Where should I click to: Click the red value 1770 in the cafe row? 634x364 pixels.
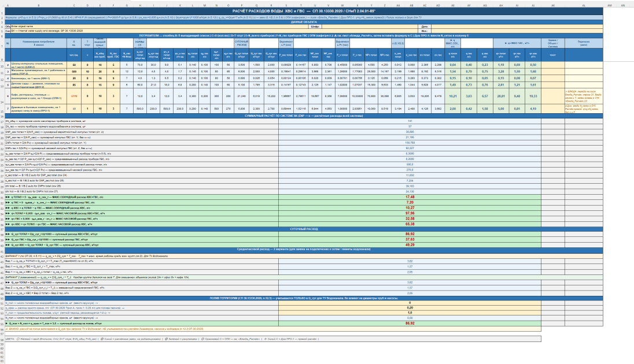pyautogui.click(x=74, y=96)
